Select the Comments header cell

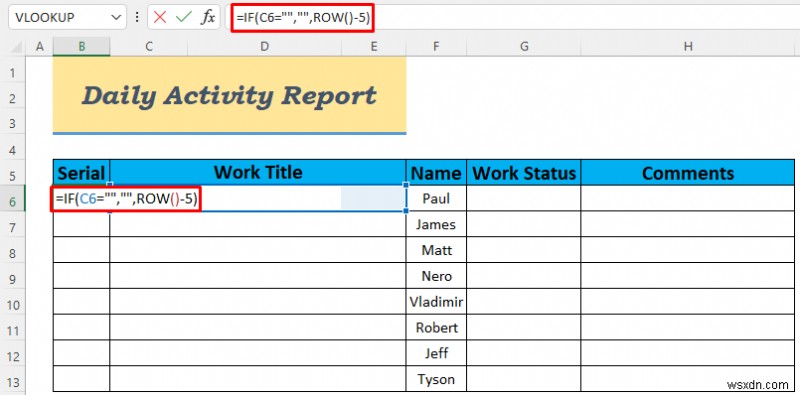click(x=688, y=172)
